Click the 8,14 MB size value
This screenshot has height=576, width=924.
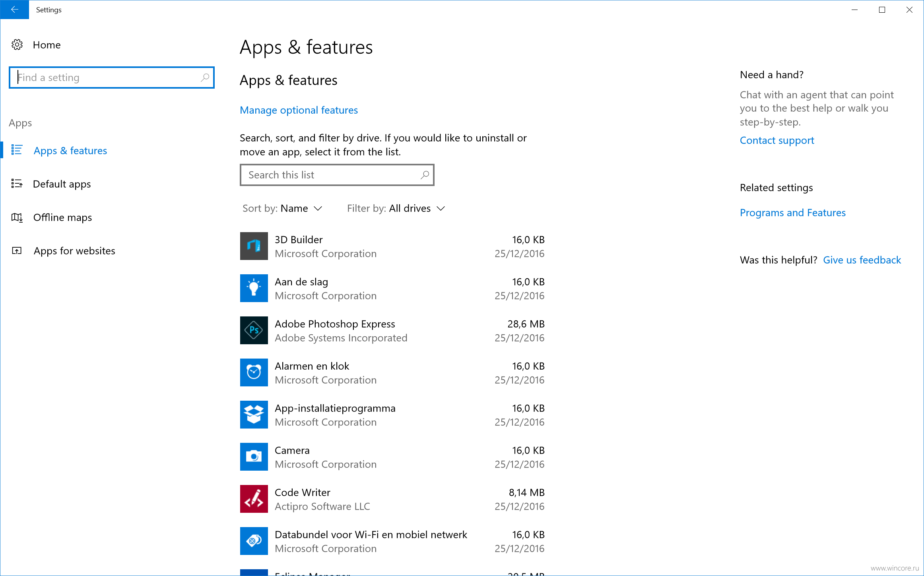click(526, 493)
